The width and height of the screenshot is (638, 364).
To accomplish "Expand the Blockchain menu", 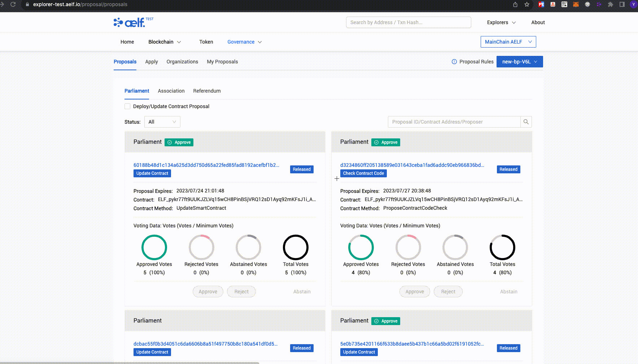I will coord(165,42).
